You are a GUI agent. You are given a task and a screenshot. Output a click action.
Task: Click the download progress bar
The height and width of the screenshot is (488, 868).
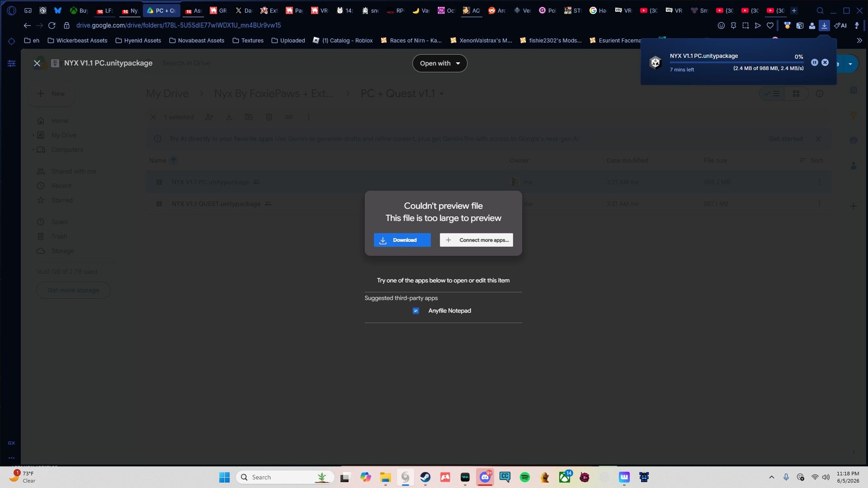click(736, 62)
